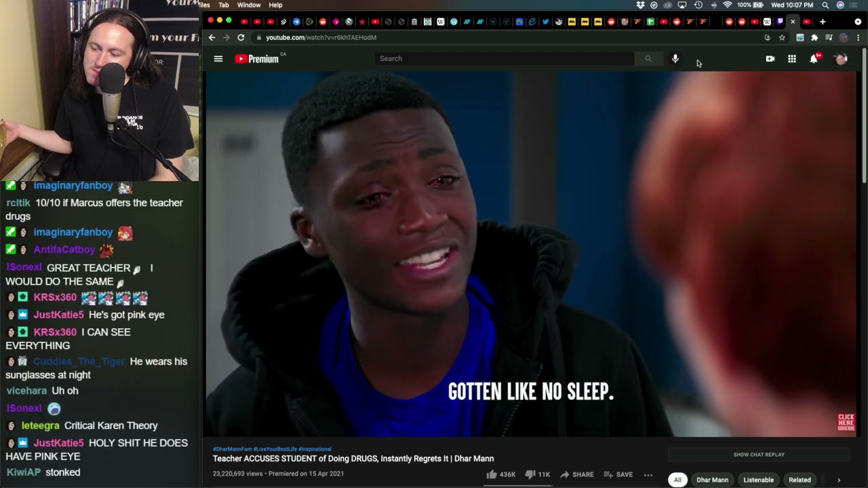Open the macOS Help menu

(275, 5)
